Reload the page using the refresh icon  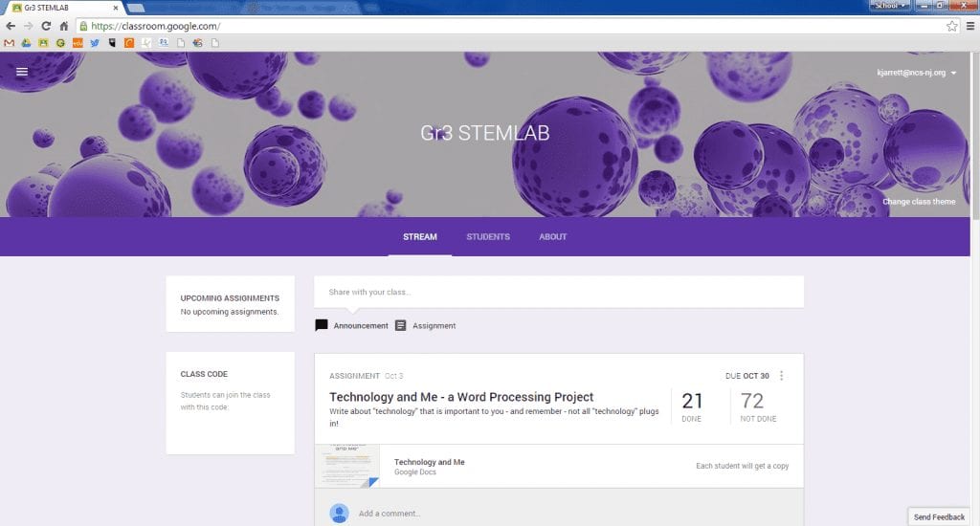tap(46, 26)
